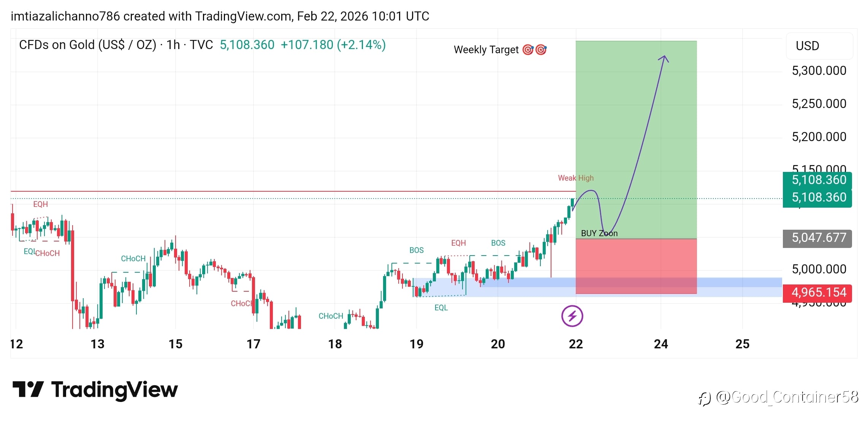Click the @Good_Container58 watermark handle

pos(787,397)
